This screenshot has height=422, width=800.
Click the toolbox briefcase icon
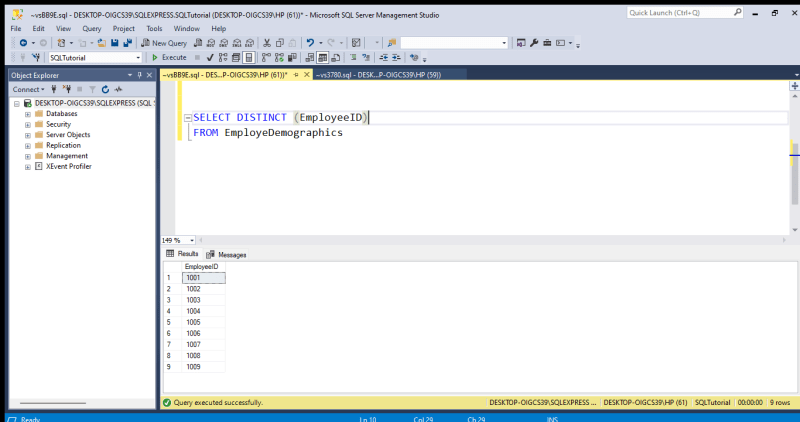[x=547, y=43]
